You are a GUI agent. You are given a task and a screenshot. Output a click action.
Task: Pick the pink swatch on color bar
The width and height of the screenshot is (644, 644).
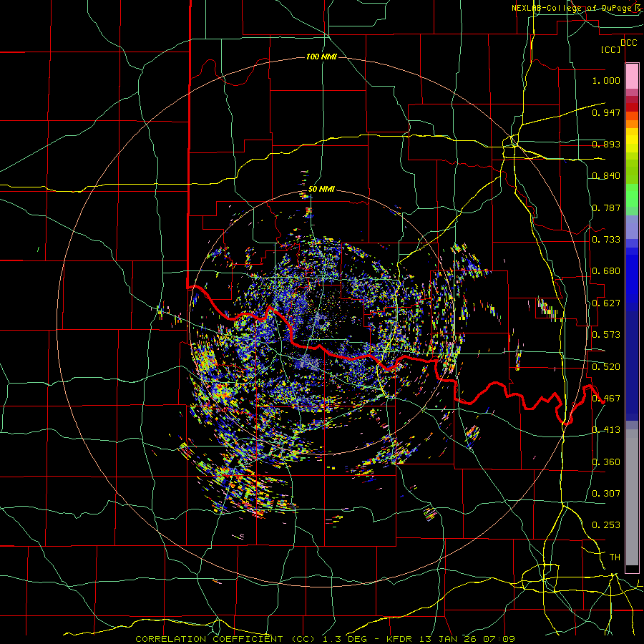pos(632,77)
